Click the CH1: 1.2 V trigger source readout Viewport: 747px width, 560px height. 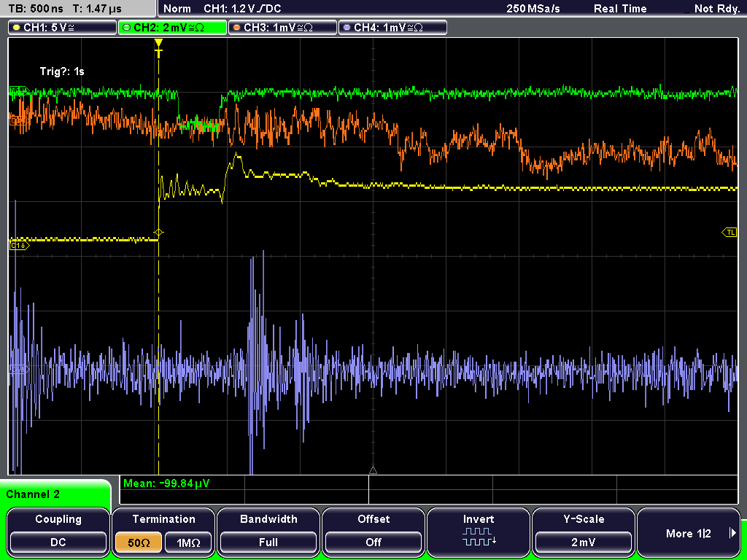(242, 9)
